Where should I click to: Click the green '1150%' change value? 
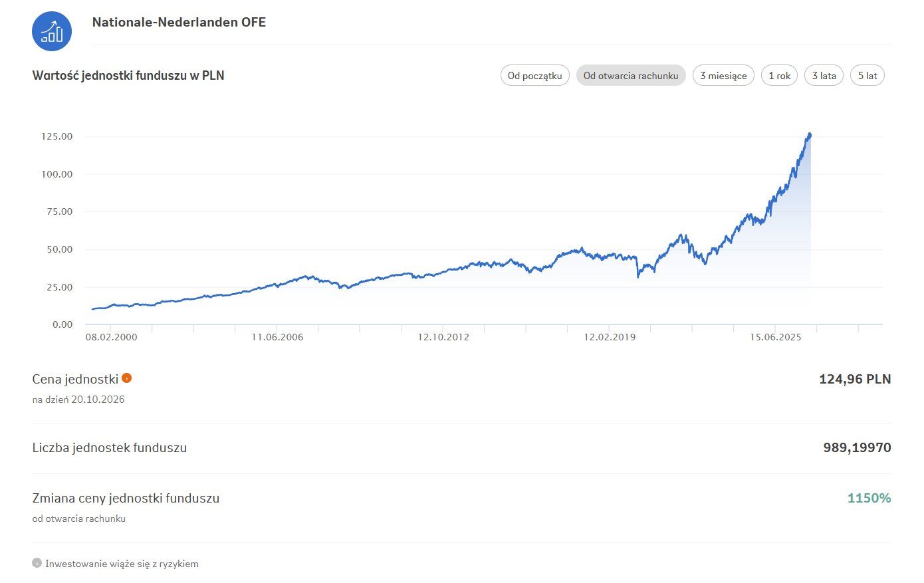click(x=869, y=498)
